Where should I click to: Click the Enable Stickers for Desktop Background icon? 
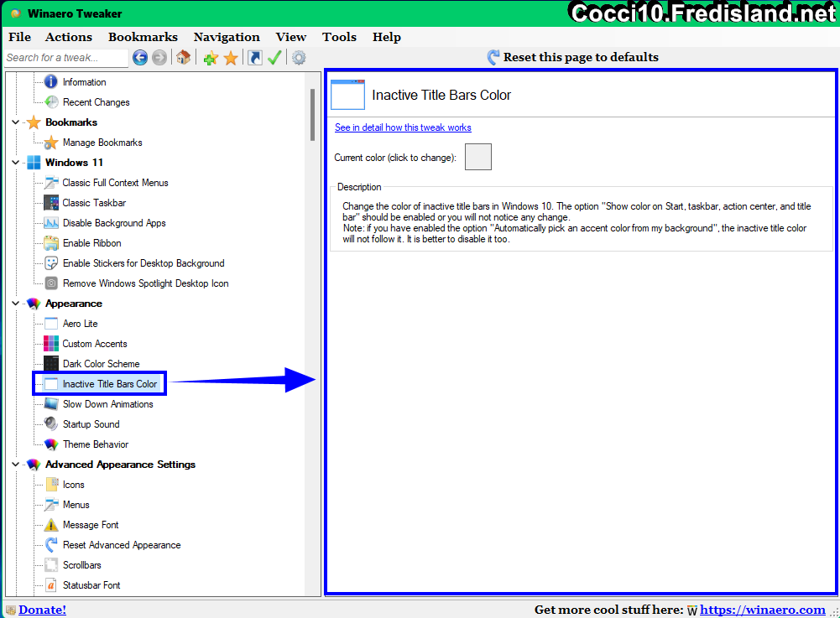(x=51, y=263)
